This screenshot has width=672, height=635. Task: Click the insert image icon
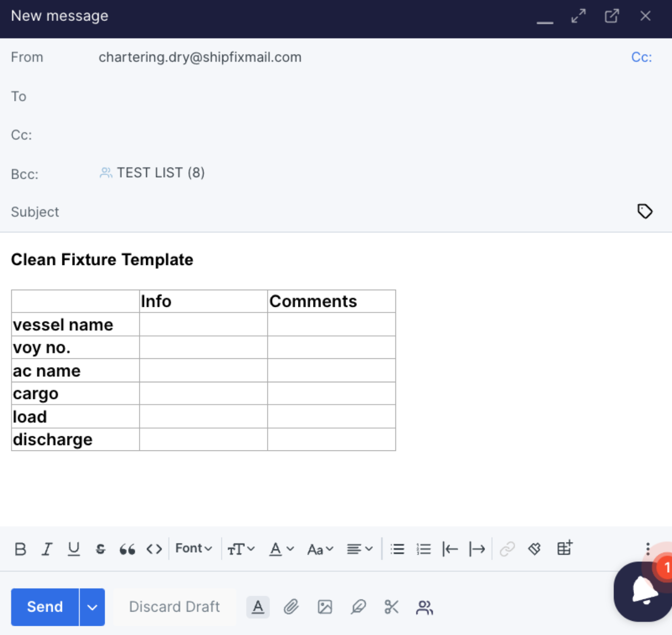tap(325, 607)
